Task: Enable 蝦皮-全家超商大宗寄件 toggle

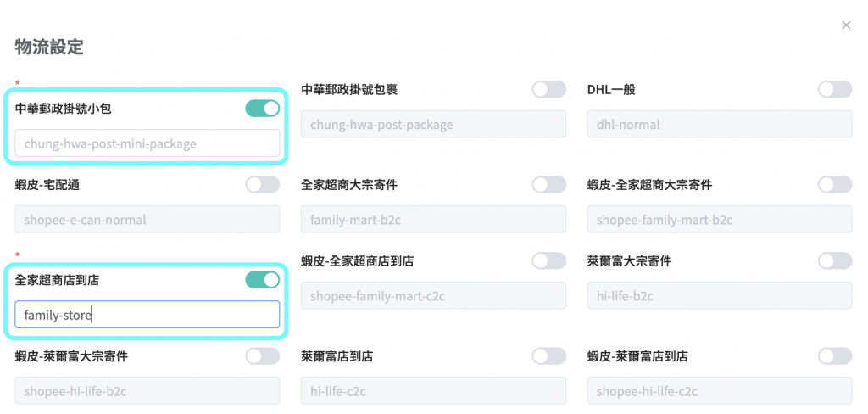Action: [x=835, y=184]
